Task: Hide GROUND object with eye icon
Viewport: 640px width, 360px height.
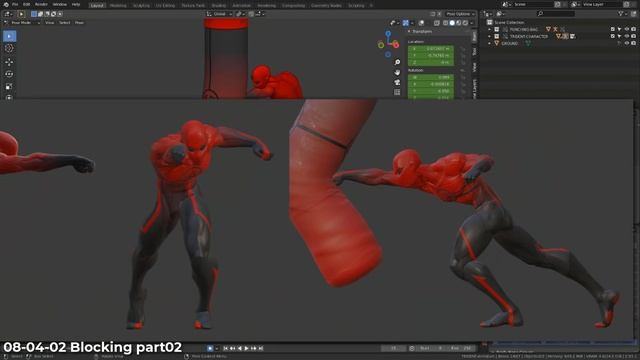Action: (627, 43)
